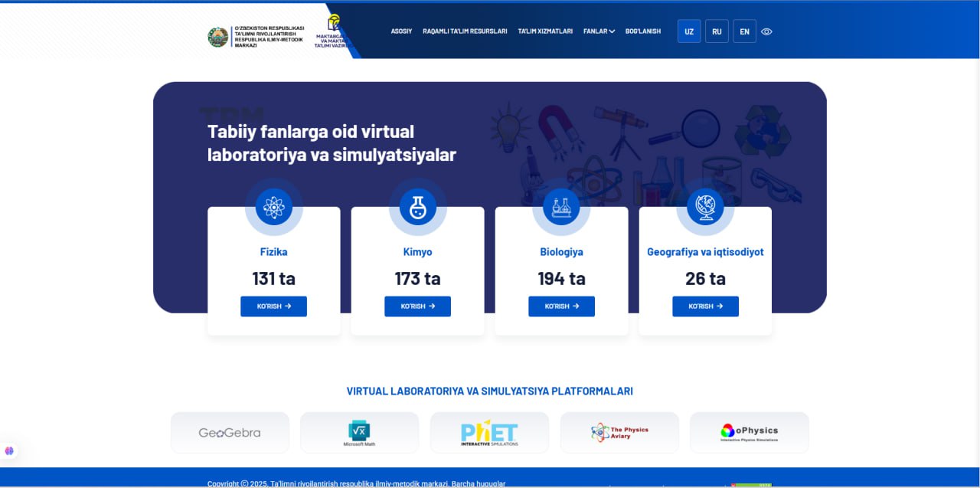Viewport: 980px width, 488px height.
Task: Switch language to RU
Action: (717, 31)
